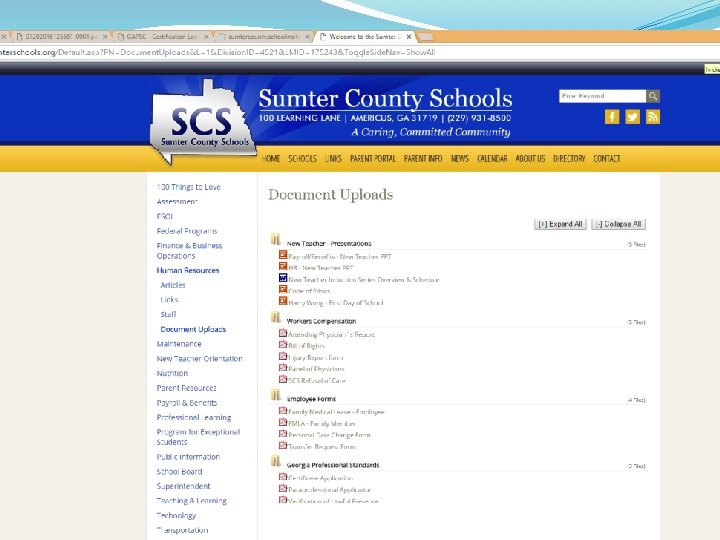This screenshot has width=720, height=540.
Task: Click PowerPoint icon beside Payroll/Benefits New Teacher PPT
Action: [283, 255]
